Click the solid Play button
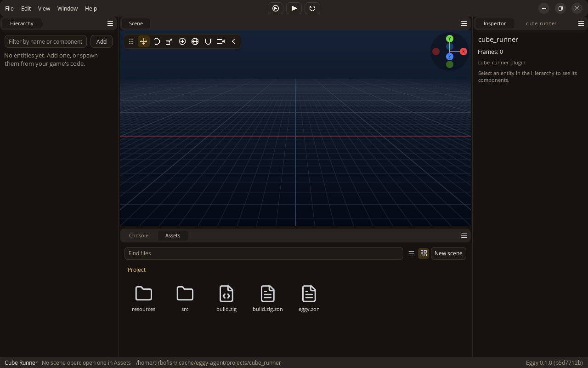Viewport: 588px width, 368px height. tap(294, 8)
